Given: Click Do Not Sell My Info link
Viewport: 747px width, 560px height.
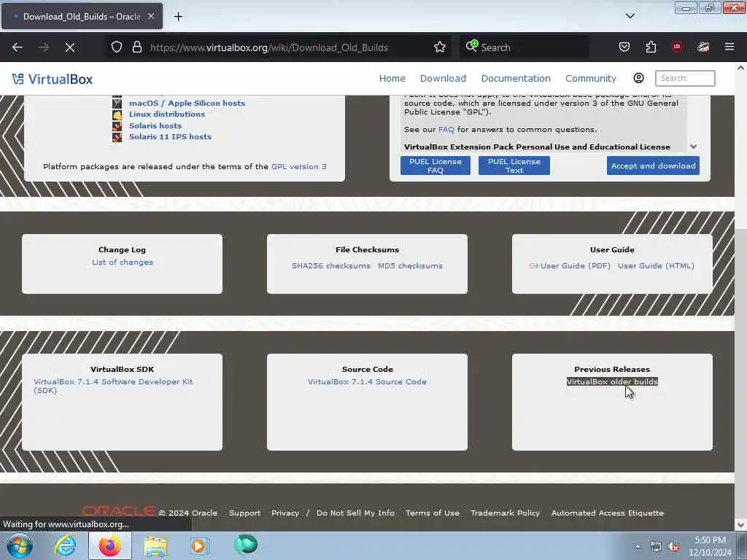Looking at the screenshot, I should tap(355, 513).
